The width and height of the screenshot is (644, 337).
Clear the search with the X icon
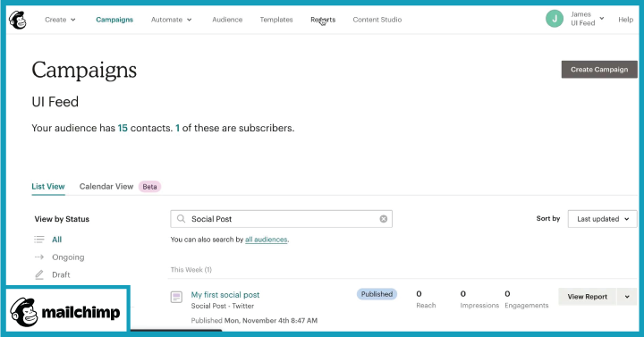(383, 219)
